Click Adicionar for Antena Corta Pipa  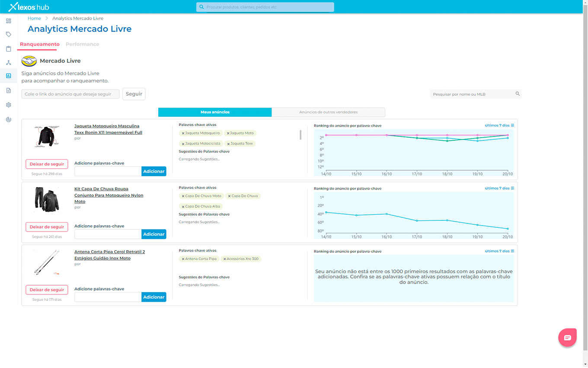tap(154, 297)
